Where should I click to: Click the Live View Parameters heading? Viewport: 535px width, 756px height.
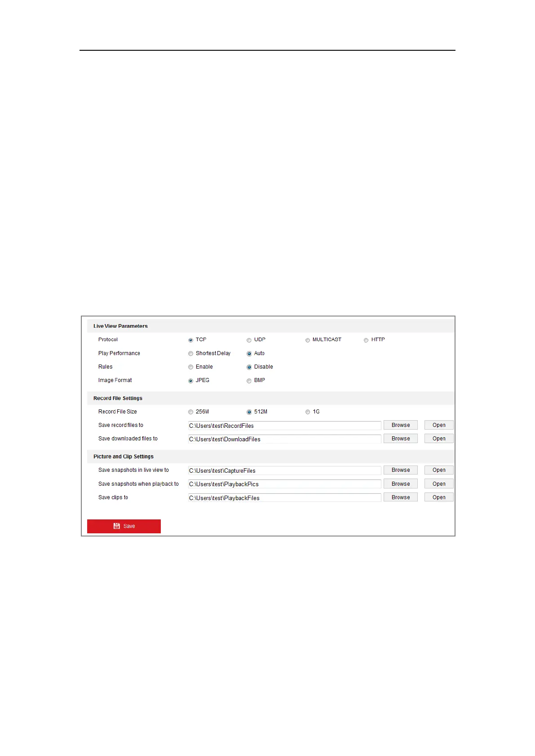click(120, 326)
